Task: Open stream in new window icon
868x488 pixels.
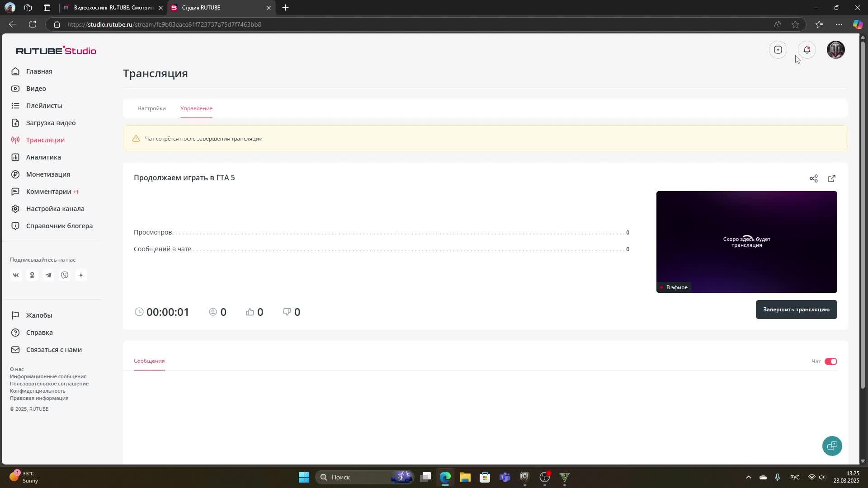Action: [x=832, y=178]
